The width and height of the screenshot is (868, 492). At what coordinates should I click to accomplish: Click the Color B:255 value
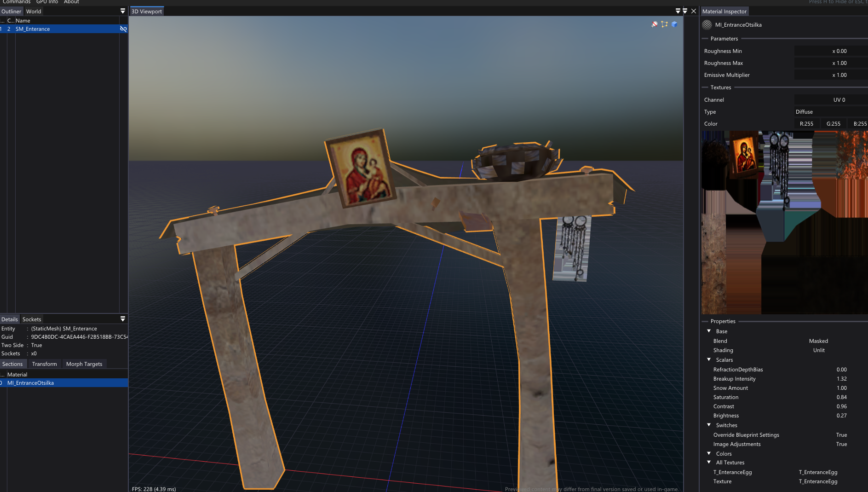[858, 124]
